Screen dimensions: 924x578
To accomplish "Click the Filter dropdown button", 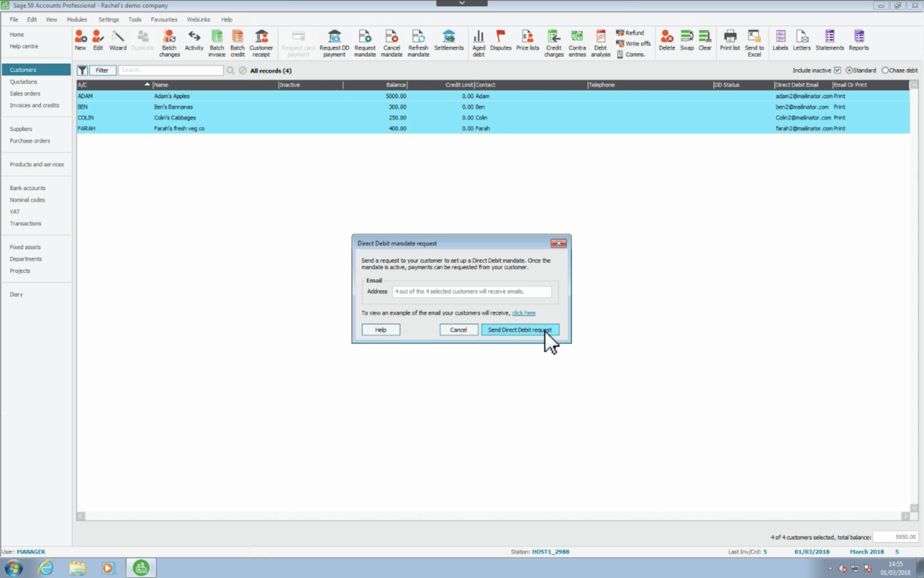I will coord(102,70).
